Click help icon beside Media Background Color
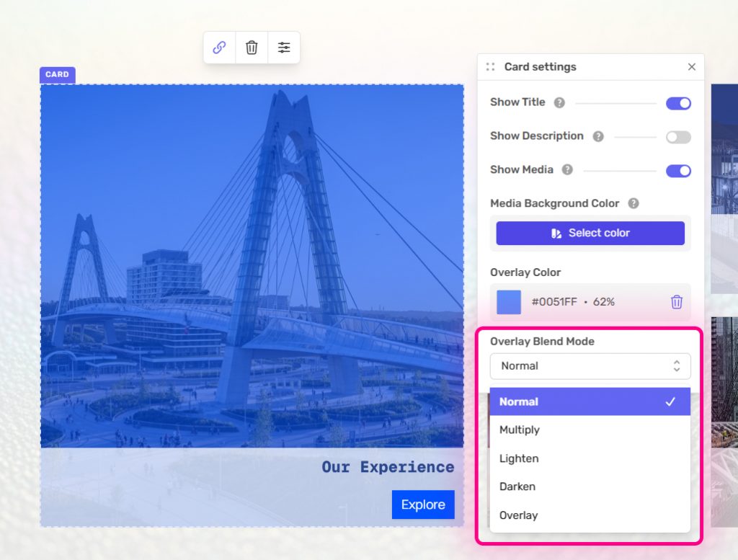Screen dimensions: 738x560 click(x=633, y=204)
